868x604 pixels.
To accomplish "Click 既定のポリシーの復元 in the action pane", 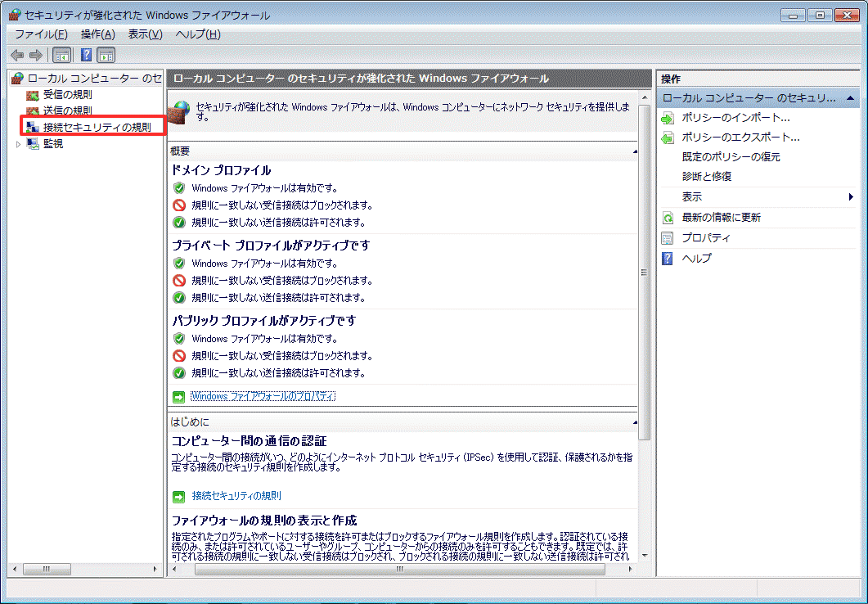I will click(731, 157).
